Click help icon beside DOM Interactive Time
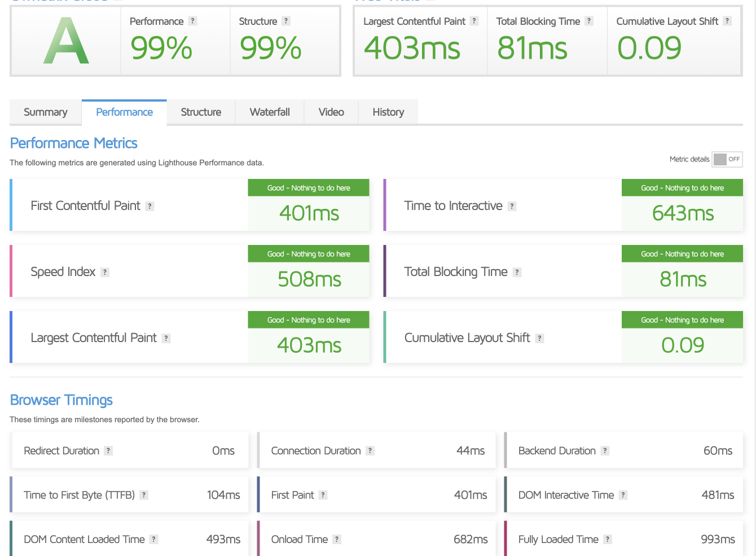756x556 pixels. [x=623, y=495]
